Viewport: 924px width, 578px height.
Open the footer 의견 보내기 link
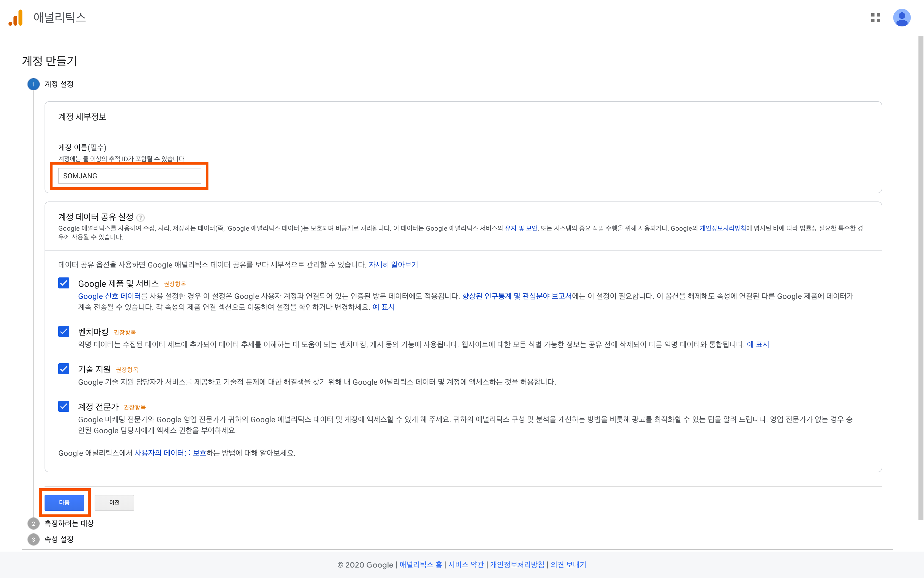click(568, 565)
